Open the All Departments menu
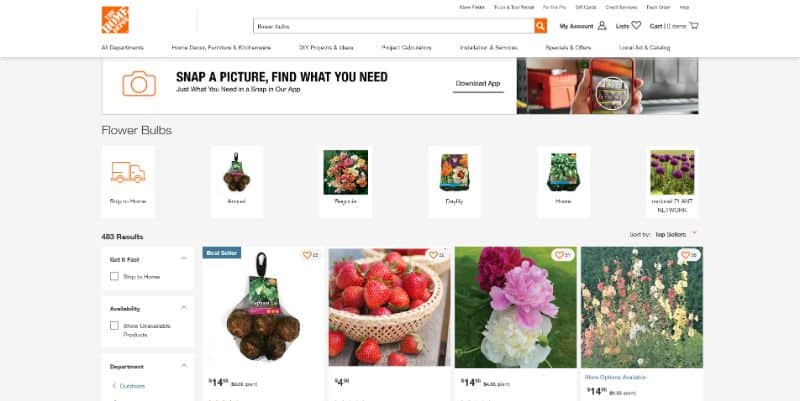 click(x=122, y=47)
